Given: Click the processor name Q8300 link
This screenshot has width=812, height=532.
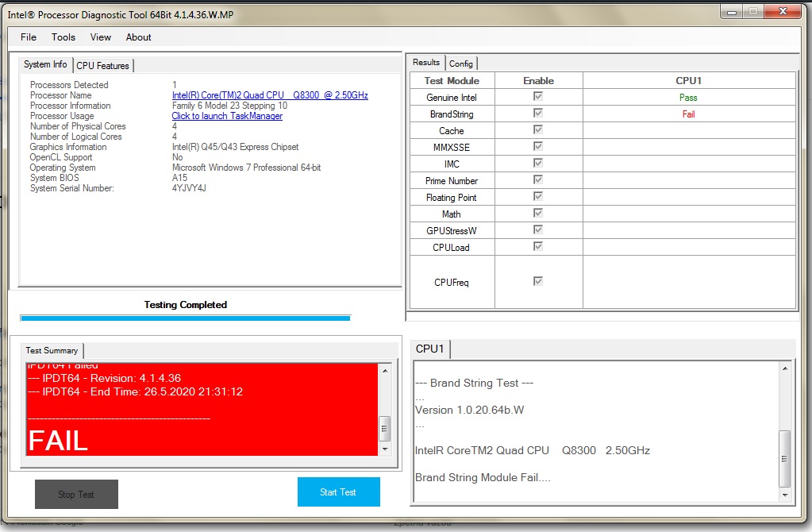Looking at the screenshot, I should tap(270, 95).
